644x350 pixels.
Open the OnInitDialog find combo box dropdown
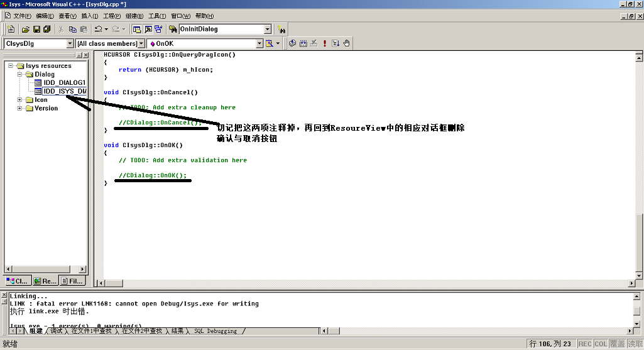pyautogui.click(x=268, y=29)
